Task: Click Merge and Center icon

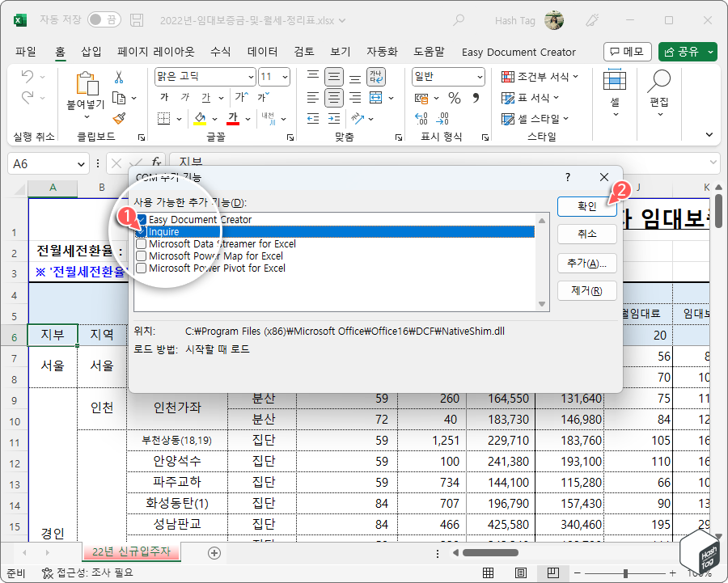Action: click(x=375, y=98)
